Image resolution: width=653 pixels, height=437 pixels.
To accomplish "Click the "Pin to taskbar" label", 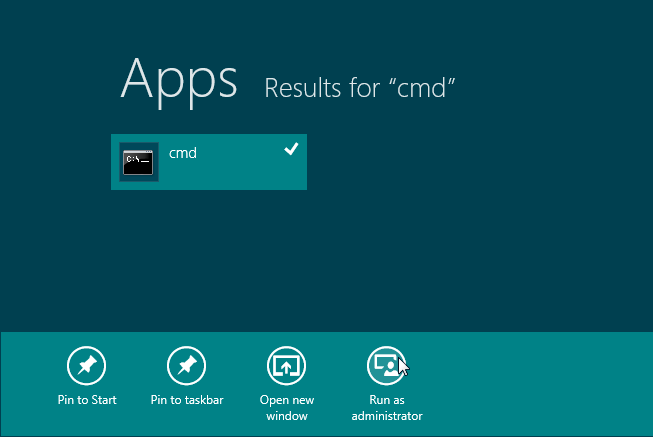I will [187, 400].
